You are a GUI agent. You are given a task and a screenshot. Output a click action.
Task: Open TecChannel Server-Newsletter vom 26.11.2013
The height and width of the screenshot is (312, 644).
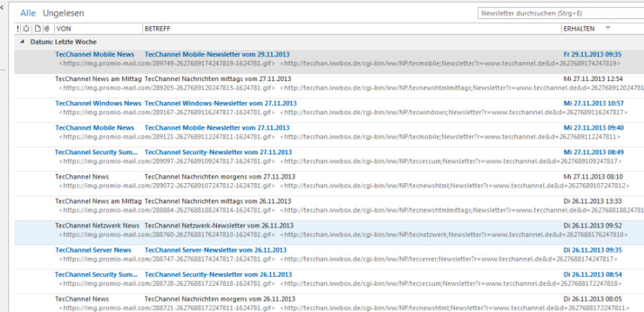215,250
